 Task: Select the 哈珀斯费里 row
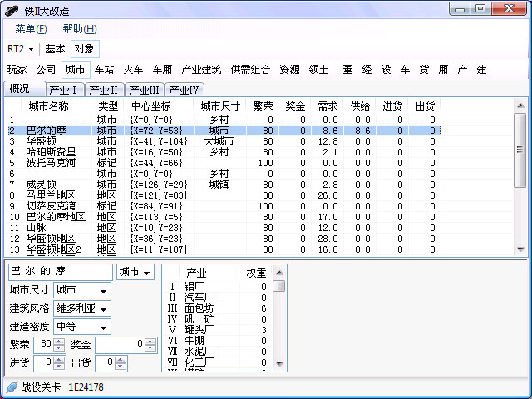point(224,152)
